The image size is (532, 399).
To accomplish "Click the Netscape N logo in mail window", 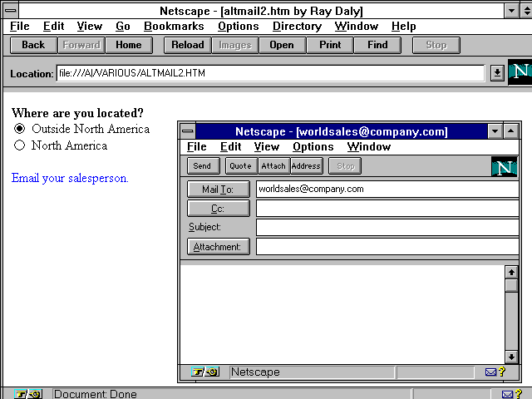I will [505, 166].
